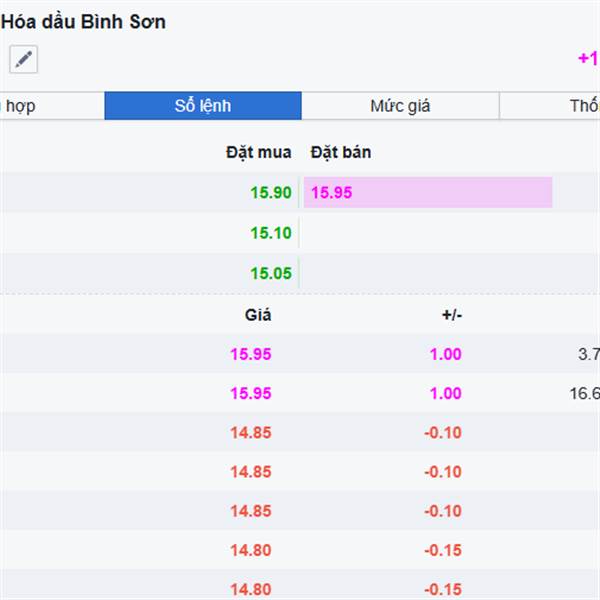Click the pencil edit icon

24,60
